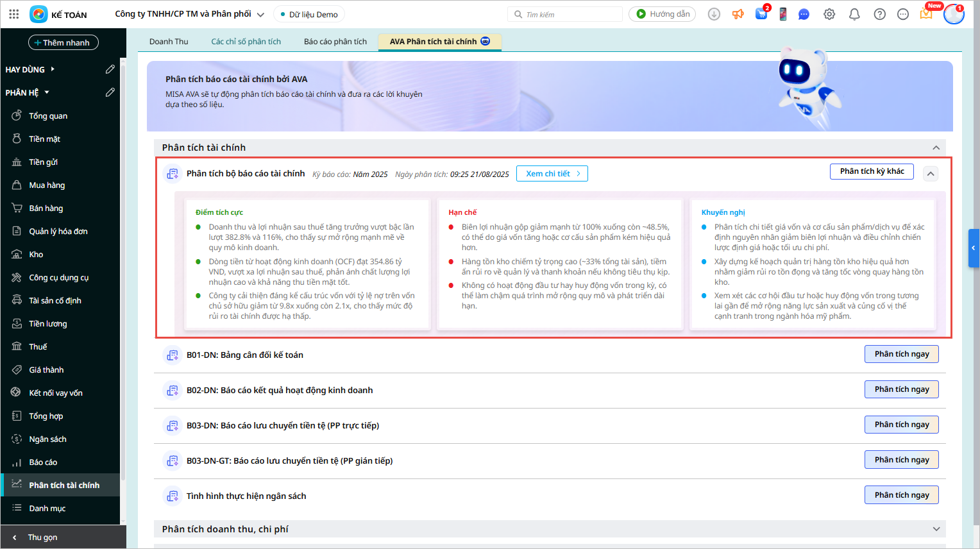980x549 pixels.
Task: Click Xem chi tiết link button
Action: tap(552, 174)
